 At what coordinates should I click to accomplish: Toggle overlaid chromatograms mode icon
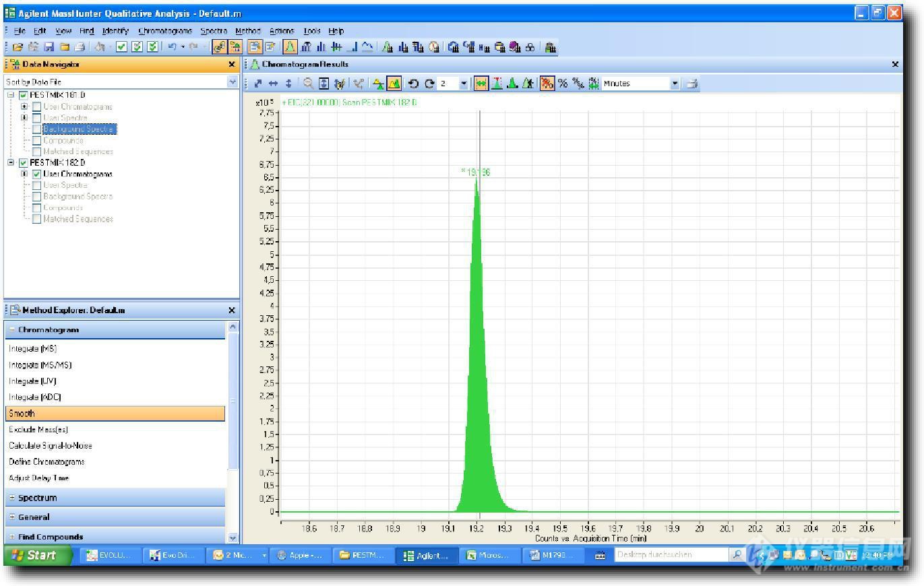394,84
